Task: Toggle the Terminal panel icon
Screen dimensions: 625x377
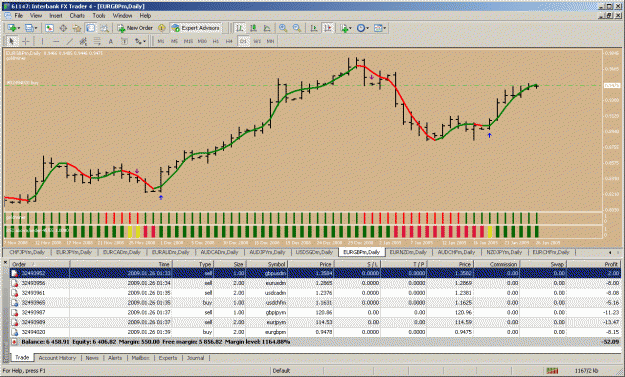Action: pos(90,28)
